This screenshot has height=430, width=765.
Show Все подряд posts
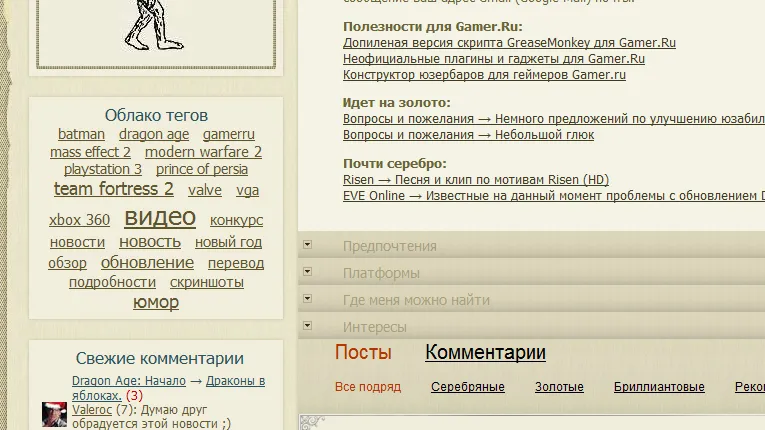[x=368, y=387]
